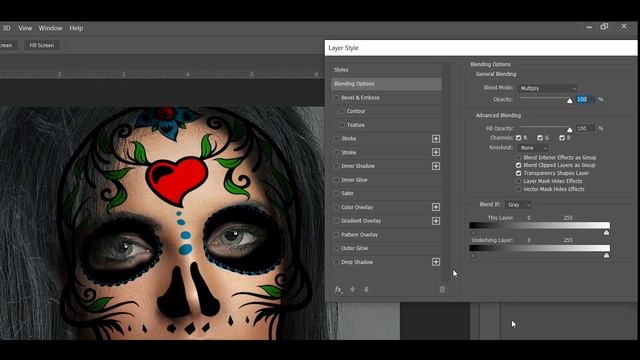Screen dimensions: 640x360
Task: Open the 3D menu
Action: click(x=7, y=28)
